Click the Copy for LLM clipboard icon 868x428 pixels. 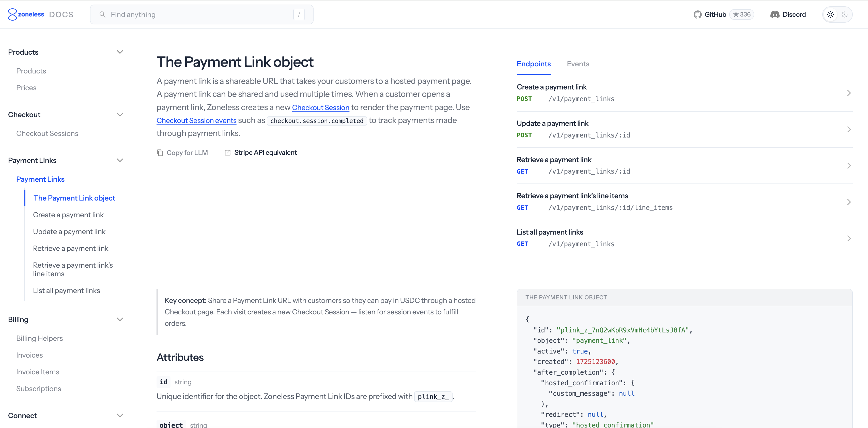[x=160, y=153]
